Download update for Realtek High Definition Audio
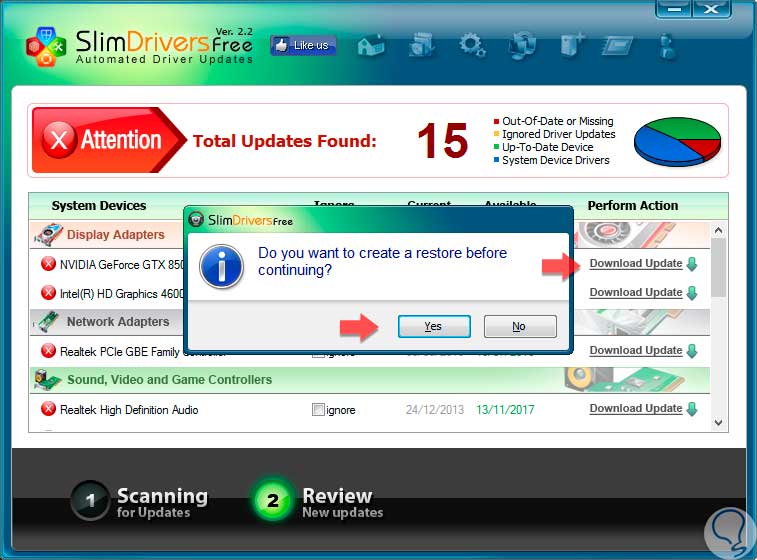The height and width of the screenshot is (560, 757). click(636, 408)
